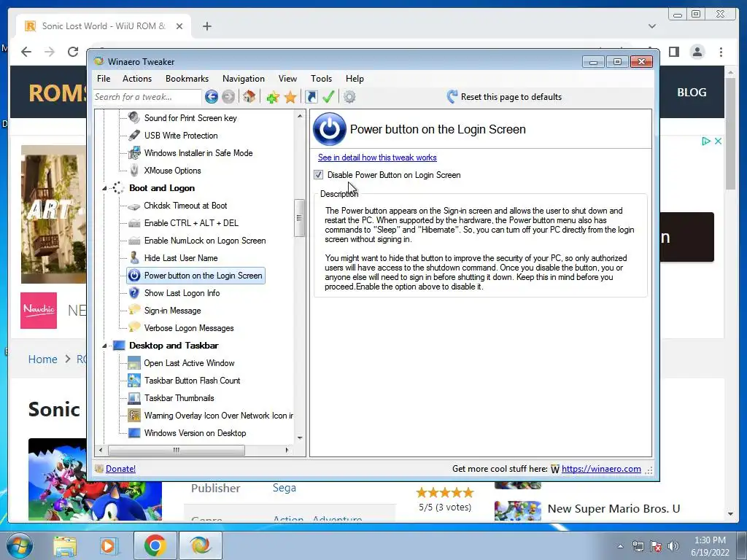Screen dimensions: 747x560
Task: Click the grayed Forward arrow in Winaero toolbar
Action: [x=228, y=97]
